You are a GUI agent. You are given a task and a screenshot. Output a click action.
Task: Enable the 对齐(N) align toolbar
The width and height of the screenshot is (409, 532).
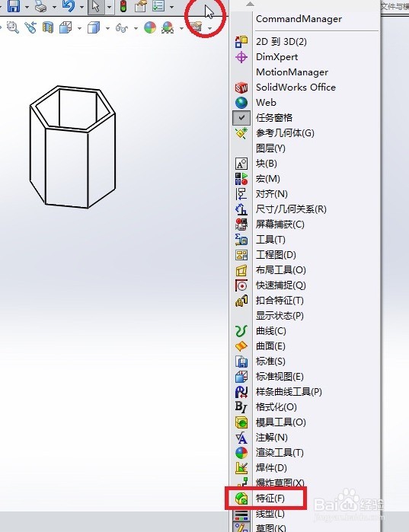coord(305,194)
